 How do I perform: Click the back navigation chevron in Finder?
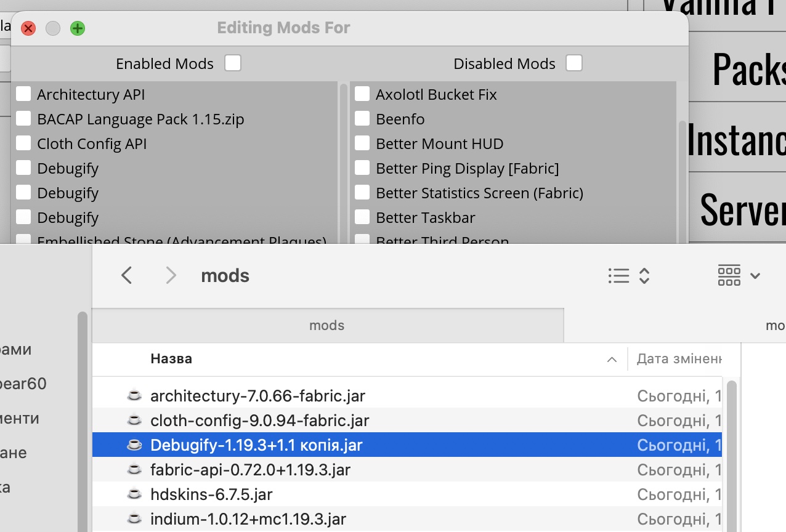[126, 275]
